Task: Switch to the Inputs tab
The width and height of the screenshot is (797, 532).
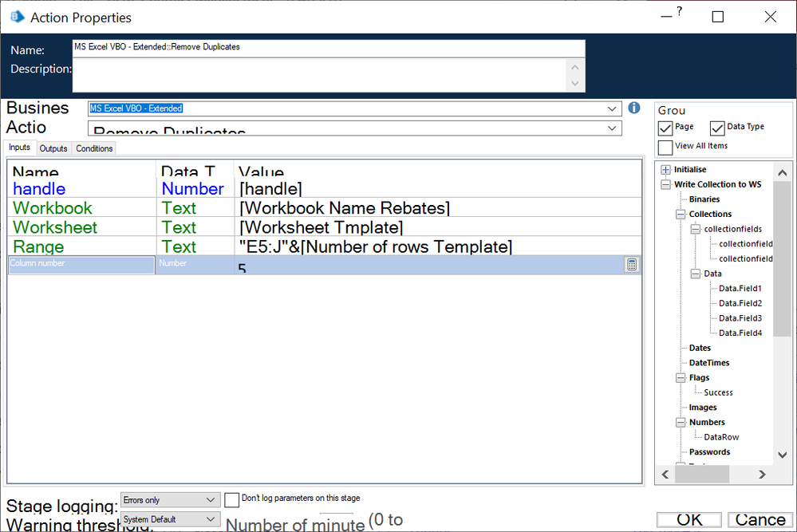Action: [x=19, y=148]
